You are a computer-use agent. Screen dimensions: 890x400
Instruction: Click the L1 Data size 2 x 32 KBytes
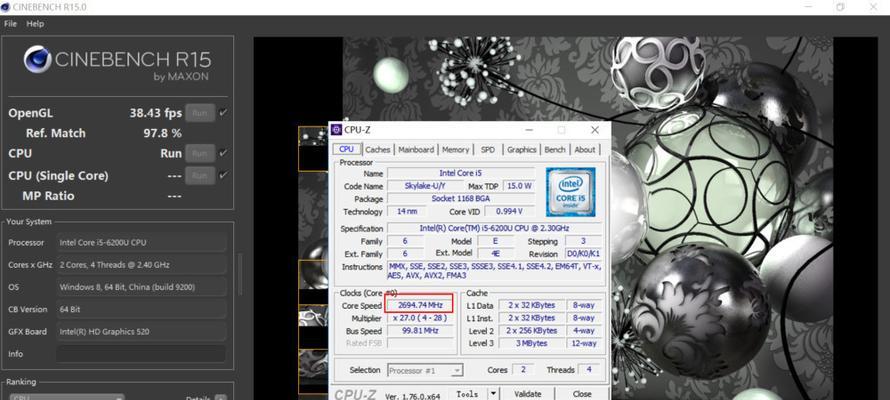pos(531,305)
